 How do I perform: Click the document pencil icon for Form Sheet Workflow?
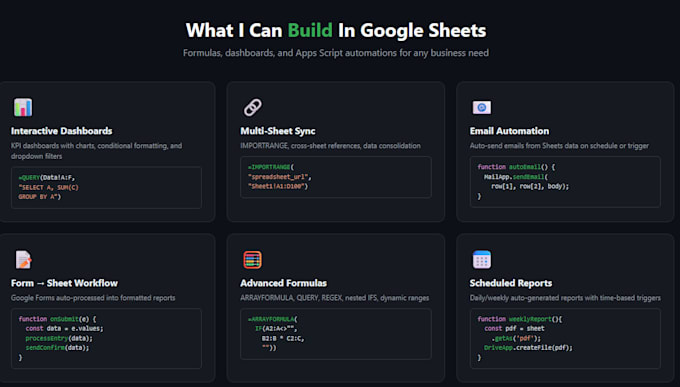23,259
